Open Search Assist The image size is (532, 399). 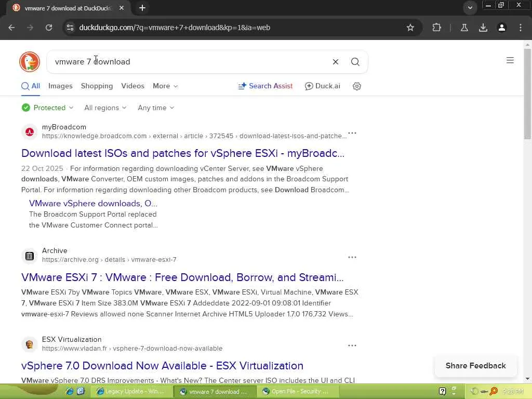[265, 86]
